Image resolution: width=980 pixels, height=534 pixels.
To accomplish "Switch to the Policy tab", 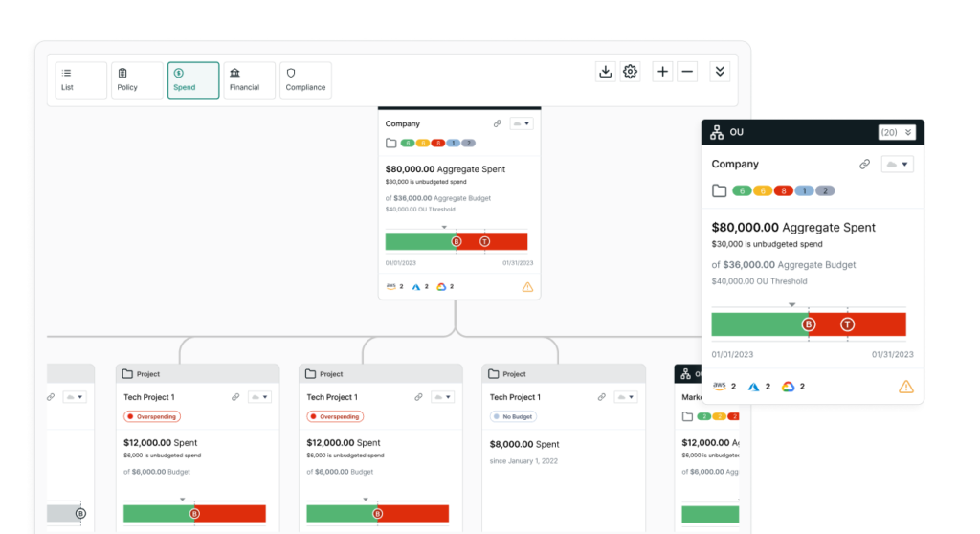I will [136, 80].
